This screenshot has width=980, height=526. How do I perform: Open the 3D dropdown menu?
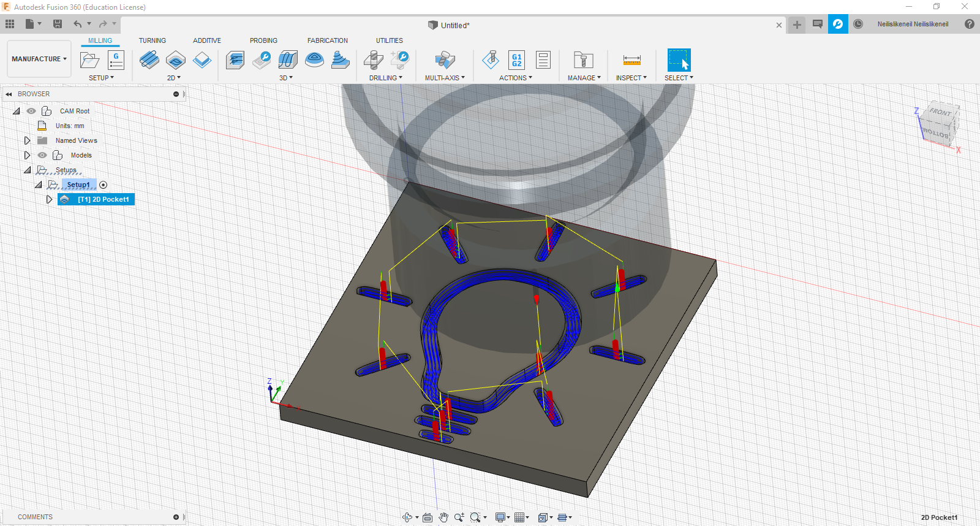pyautogui.click(x=286, y=78)
